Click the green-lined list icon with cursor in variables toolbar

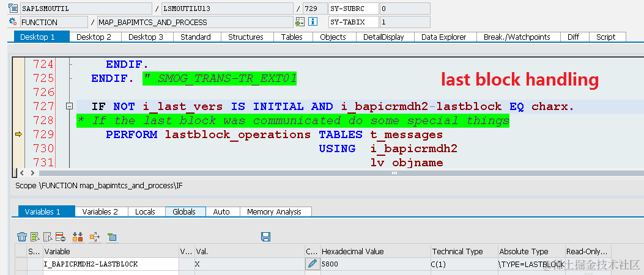(35, 237)
